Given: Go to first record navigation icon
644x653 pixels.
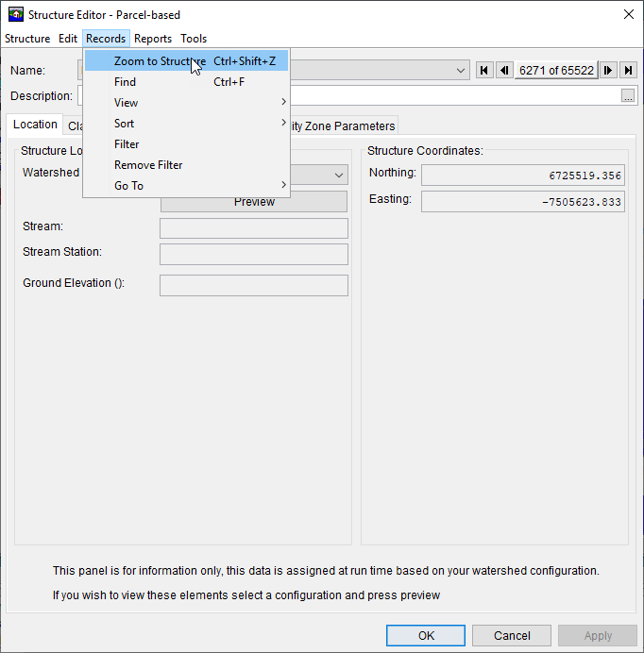Looking at the screenshot, I should (484, 71).
